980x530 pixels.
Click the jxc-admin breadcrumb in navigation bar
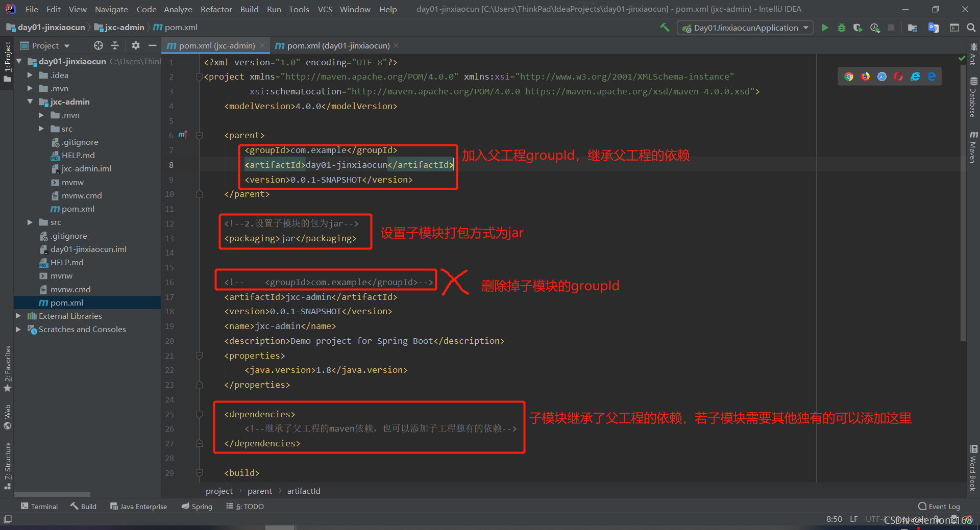coord(119,27)
